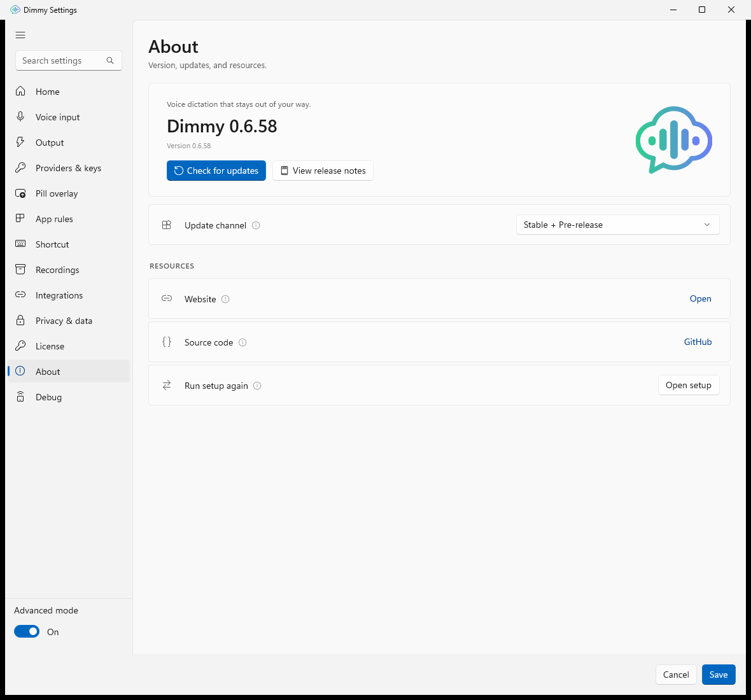Click the Save button
751x700 pixels.
719,675
